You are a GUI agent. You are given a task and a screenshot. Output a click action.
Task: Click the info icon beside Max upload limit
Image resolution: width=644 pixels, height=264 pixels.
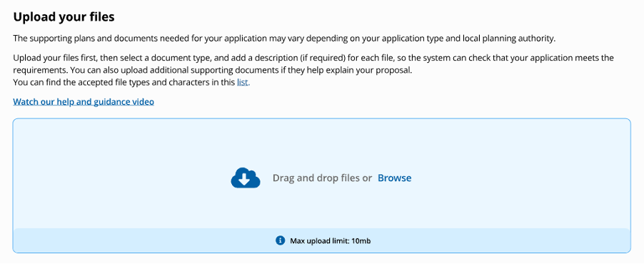point(280,240)
